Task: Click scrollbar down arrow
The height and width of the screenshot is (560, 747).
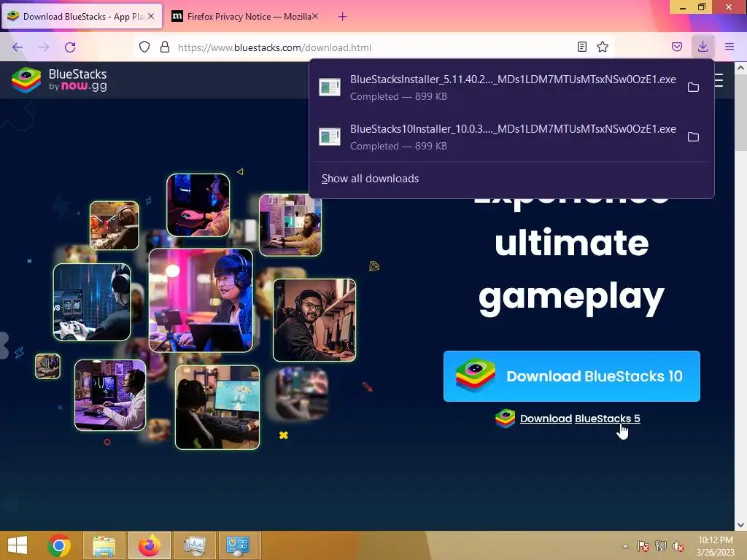Action: [740, 525]
